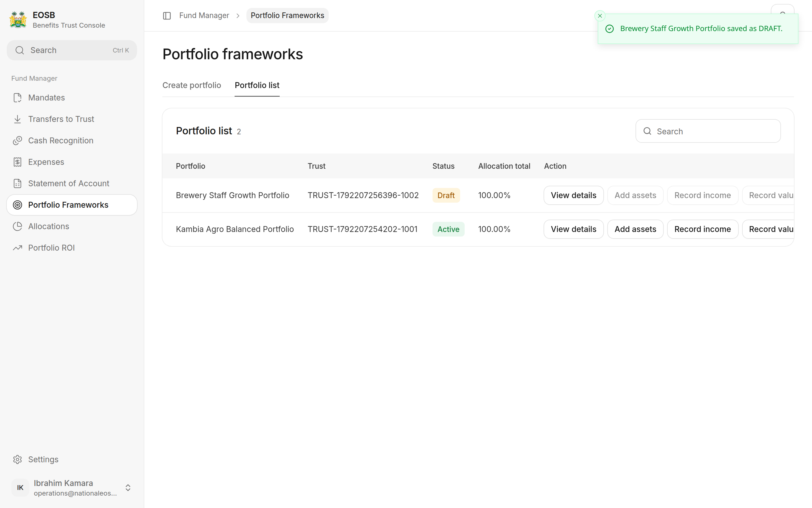
Task: Toggle the sidebar panel icon
Action: coord(167,16)
